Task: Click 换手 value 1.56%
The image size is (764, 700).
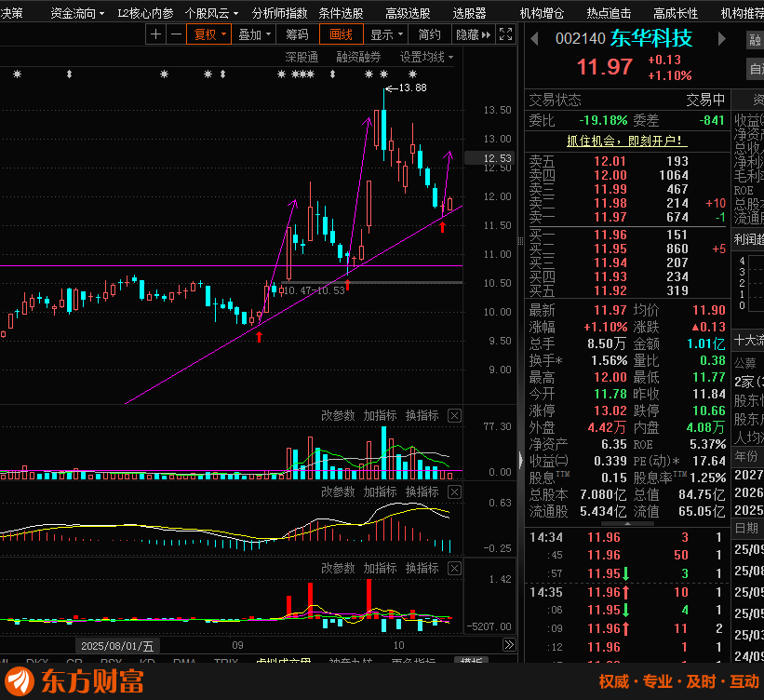Action: 609,361
